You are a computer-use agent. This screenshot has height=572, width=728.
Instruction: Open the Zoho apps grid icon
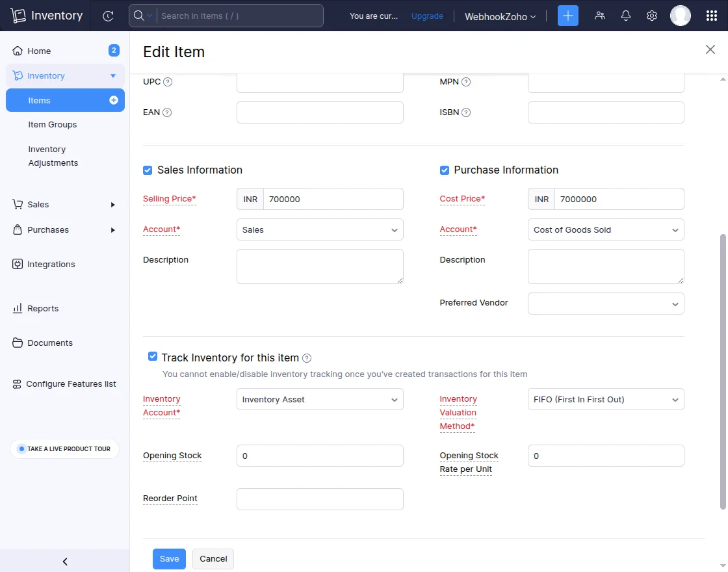click(711, 15)
